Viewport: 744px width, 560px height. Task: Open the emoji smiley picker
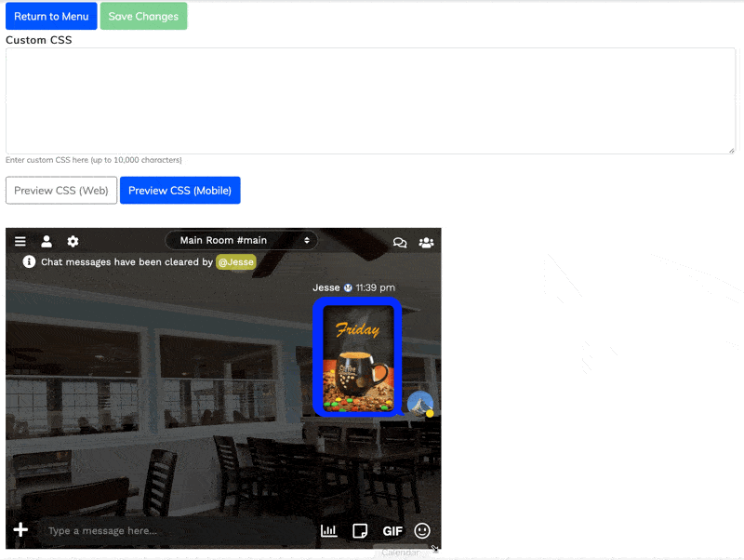(422, 530)
